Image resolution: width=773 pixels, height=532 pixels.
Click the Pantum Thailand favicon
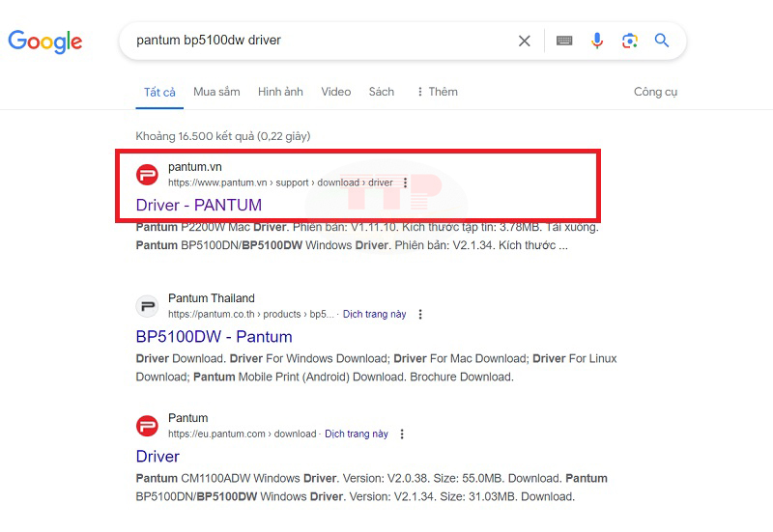pos(147,306)
